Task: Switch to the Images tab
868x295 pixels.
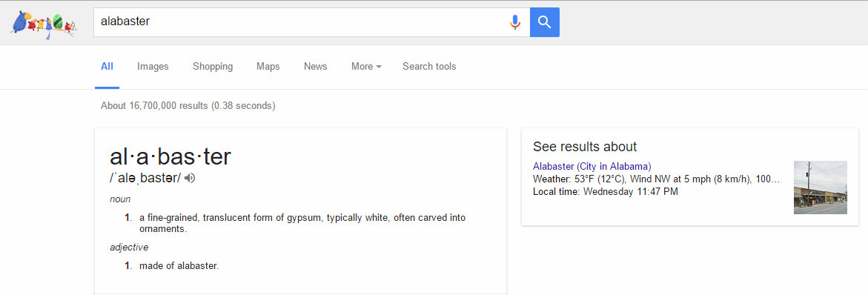Action: point(153,67)
